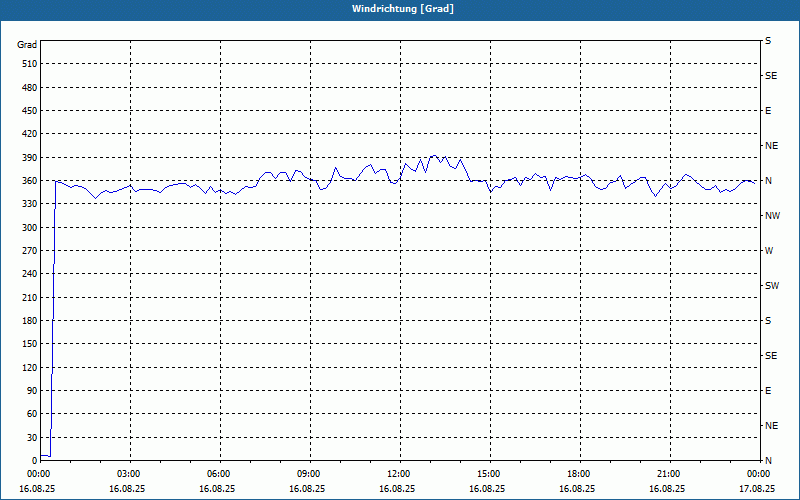
Task: Select the Grad unit label on the y-axis
Action: 27,45
